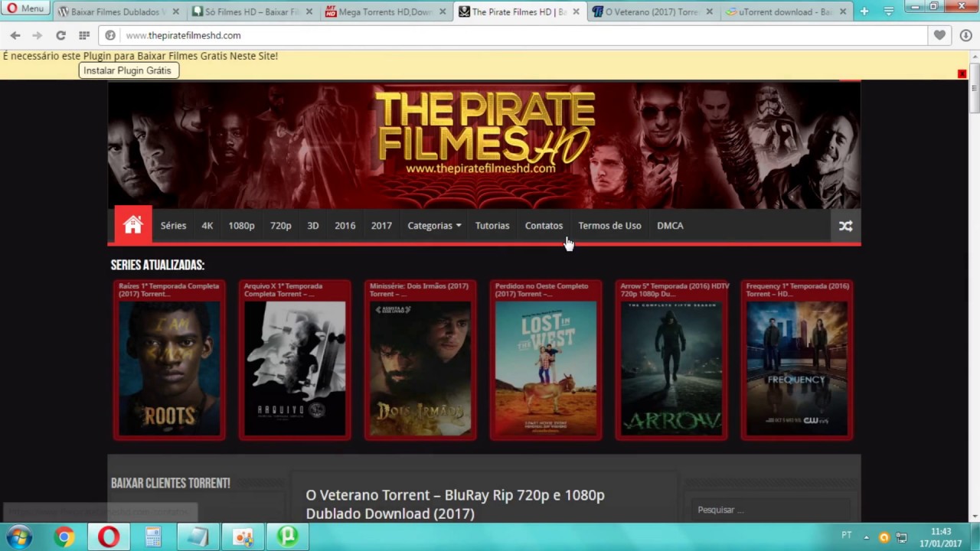Viewport: 980px width, 551px height.
Task: Open the Opera Menu button
Action: (x=26, y=8)
